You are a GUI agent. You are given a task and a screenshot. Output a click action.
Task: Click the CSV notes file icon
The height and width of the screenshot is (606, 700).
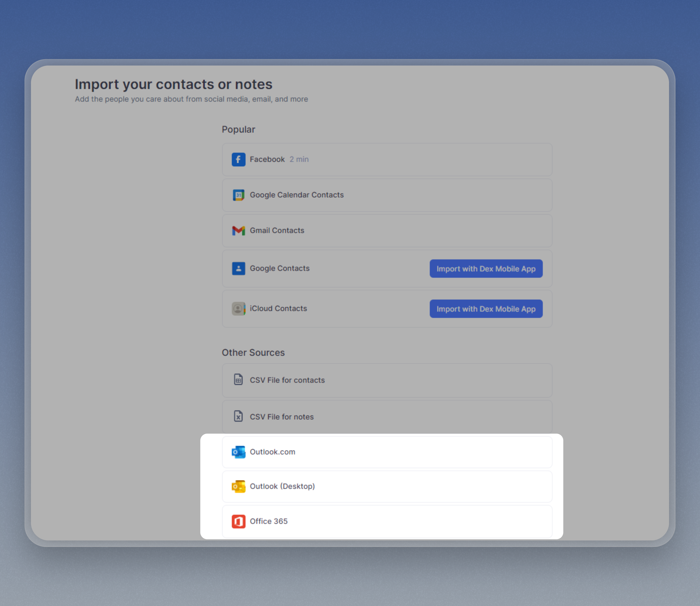(238, 416)
